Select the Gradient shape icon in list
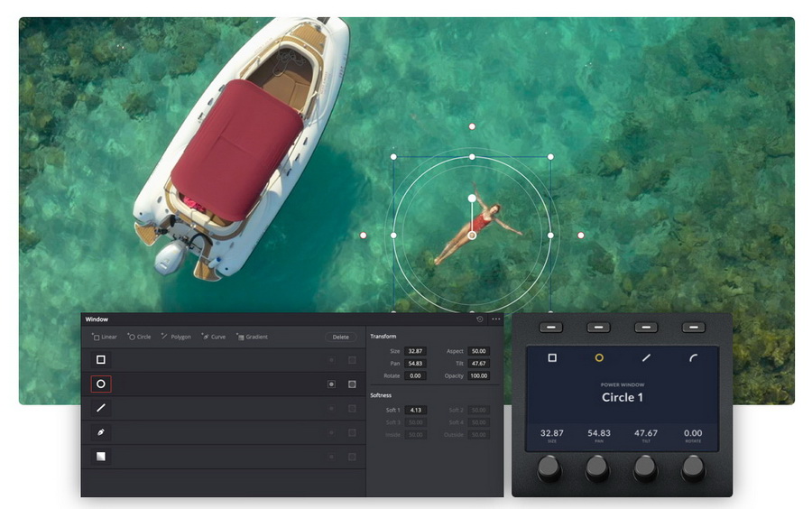 pyautogui.click(x=101, y=456)
